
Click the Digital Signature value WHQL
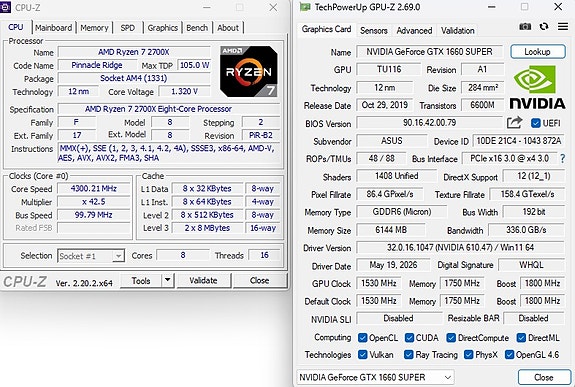point(531,265)
